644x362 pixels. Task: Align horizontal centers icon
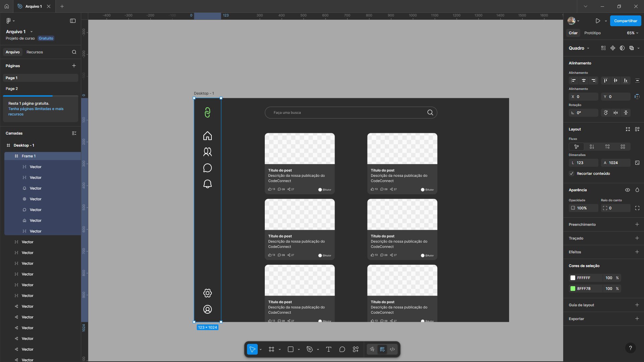point(584,81)
